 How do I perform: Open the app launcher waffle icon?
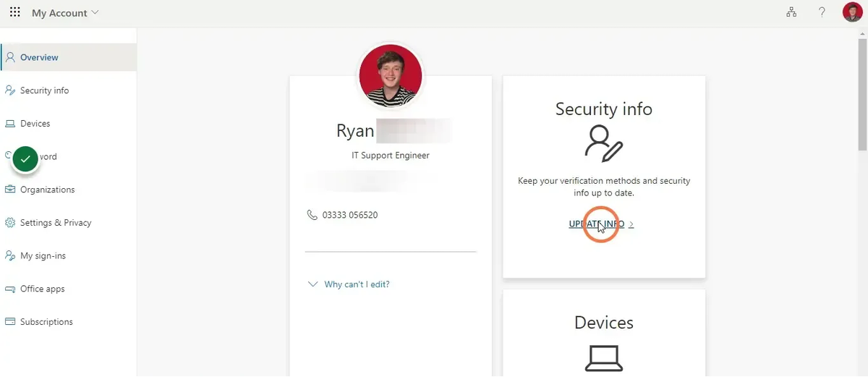[14, 12]
